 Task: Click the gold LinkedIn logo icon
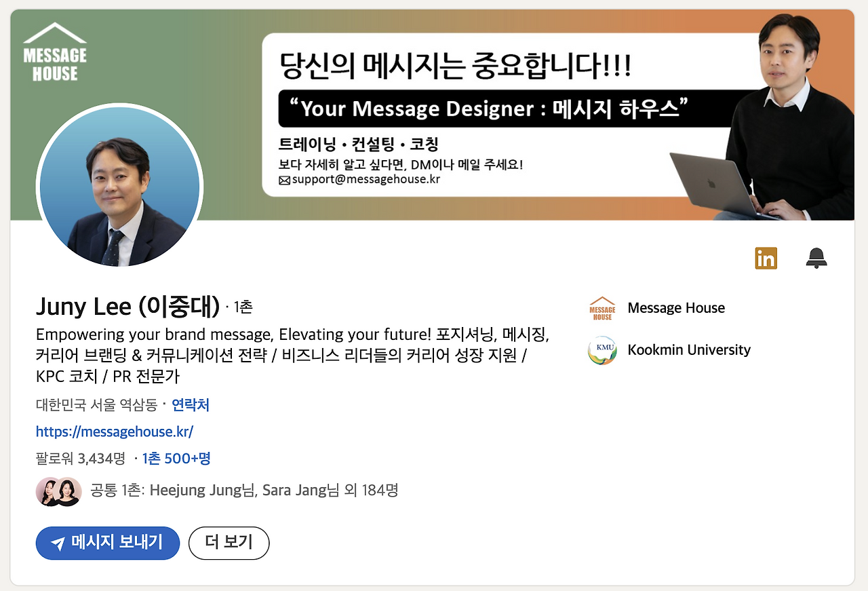(766, 258)
